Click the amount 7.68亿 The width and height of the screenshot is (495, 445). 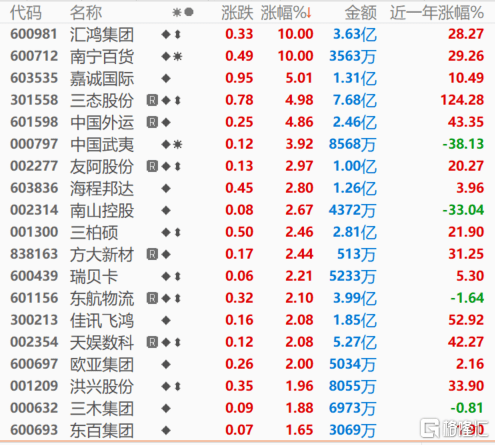point(355,100)
